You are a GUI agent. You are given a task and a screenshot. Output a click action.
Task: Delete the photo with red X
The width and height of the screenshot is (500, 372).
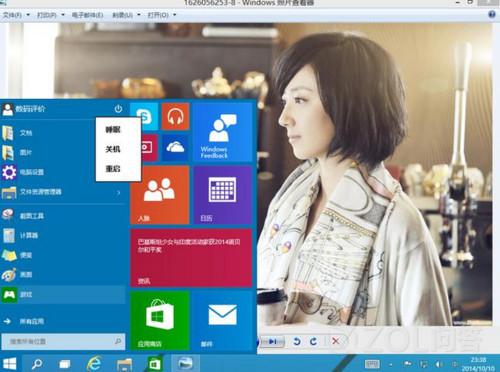pyautogui.click(x=335, y=341)
